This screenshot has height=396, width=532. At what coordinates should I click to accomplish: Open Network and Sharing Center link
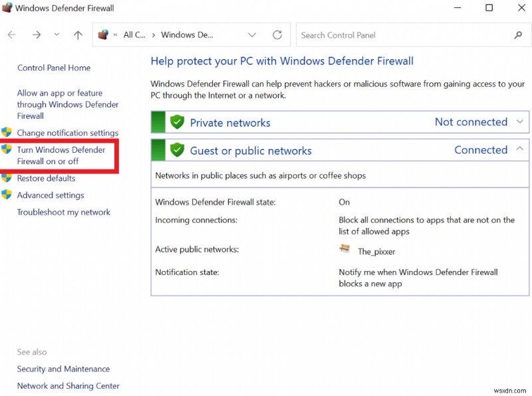(x=68, y=386)
